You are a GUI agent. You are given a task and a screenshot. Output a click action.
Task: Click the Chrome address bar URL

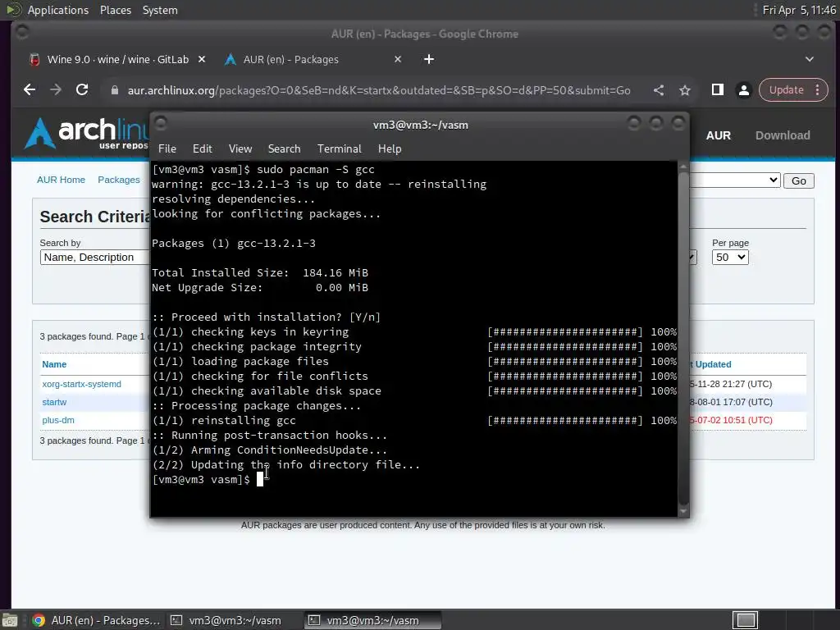pos(379,90)
